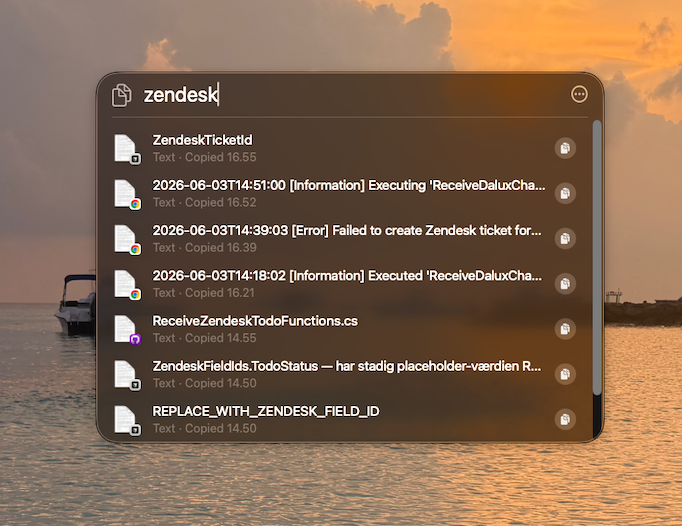Select the Chrome document icon for the 14:39:03 Error entry
Viewport: 682px width, 526px height.
coord(127,239)
